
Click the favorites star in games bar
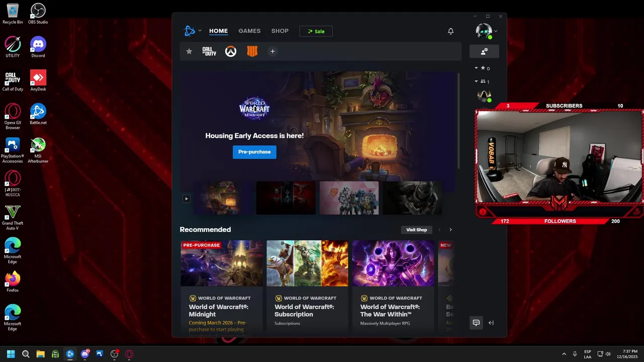(189, 51)
